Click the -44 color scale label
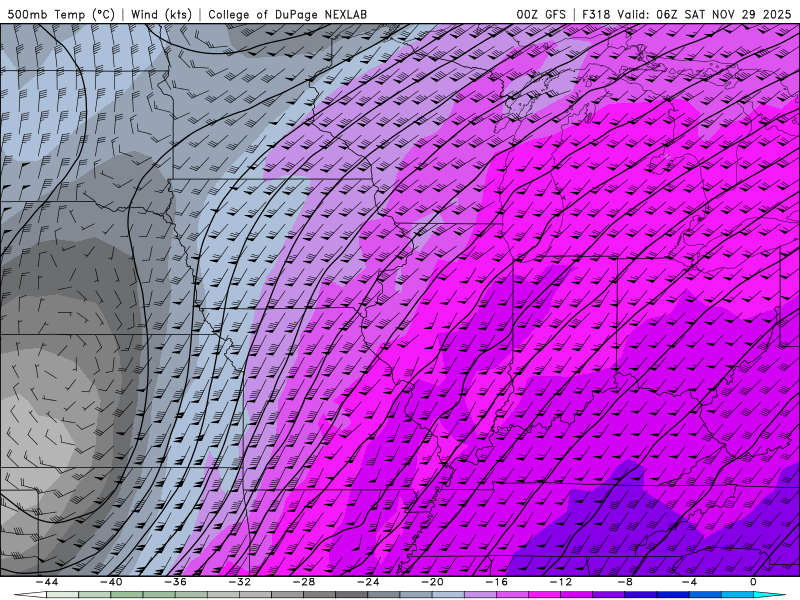The width and height of the screenshot is (800, 600). [47, 582]
